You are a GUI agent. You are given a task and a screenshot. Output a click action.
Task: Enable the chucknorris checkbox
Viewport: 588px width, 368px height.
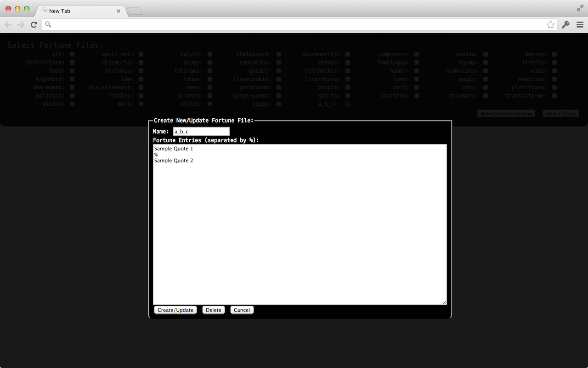pos(348,54)
